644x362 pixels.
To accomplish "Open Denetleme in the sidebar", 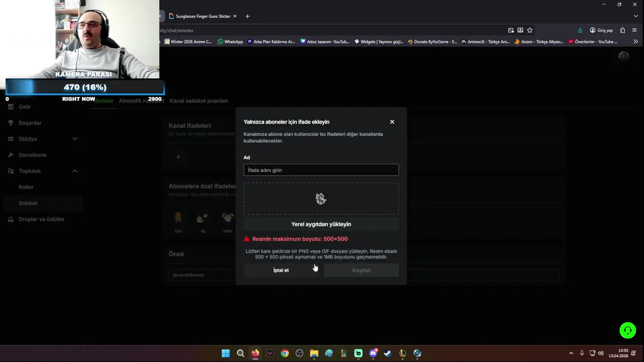I will tap(32, 155).
